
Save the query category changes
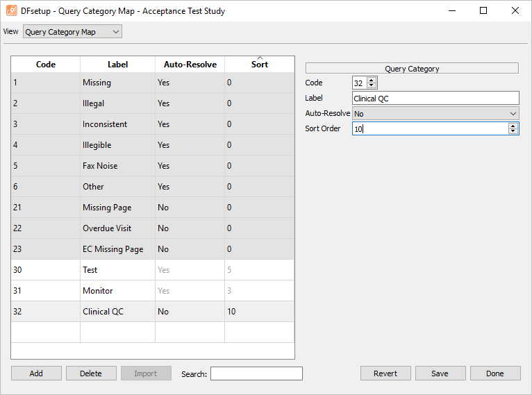(x=440, y=373)
